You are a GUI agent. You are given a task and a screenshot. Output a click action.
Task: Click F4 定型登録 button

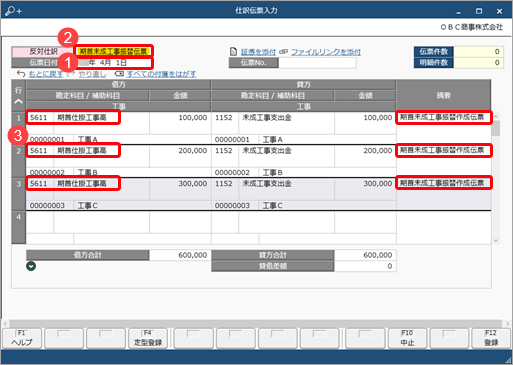click(148, 338)
